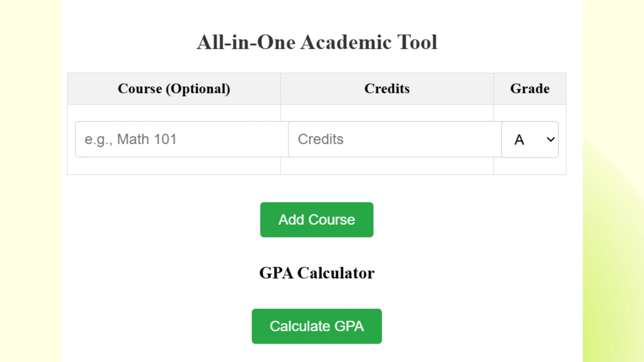The height and width of the screenshot is (362, 644).
Task: Click the chevron arrow in Grade selector
Action: (550, 140)
